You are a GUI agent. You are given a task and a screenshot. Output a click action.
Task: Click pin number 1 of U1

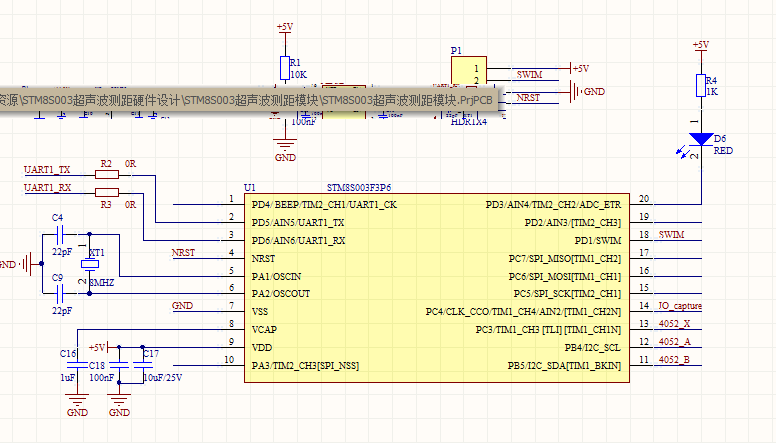(x=231, y=199)
